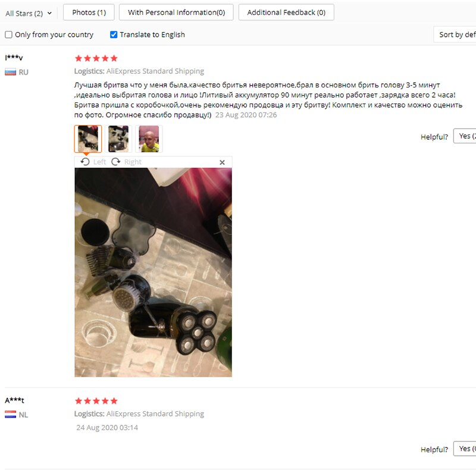Click the A***t review's star rating
This screenshot has height=476, width=476.
click(96, 401)
